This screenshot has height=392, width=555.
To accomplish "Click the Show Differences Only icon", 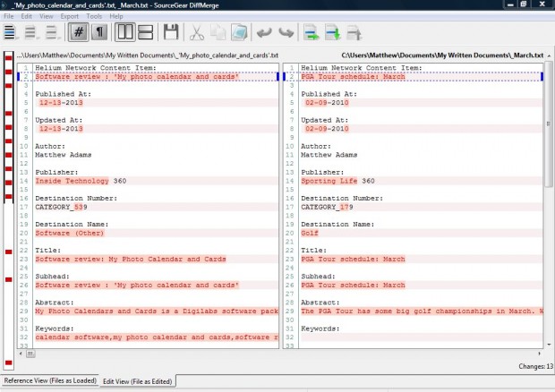I will coord(30,32).
